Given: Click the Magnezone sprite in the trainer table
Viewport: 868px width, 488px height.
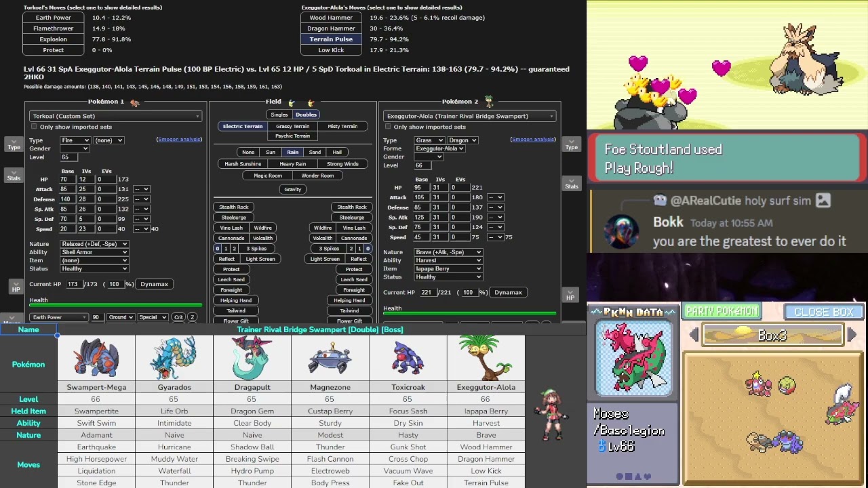Looking at the screenshot, I should coord(330,359).
